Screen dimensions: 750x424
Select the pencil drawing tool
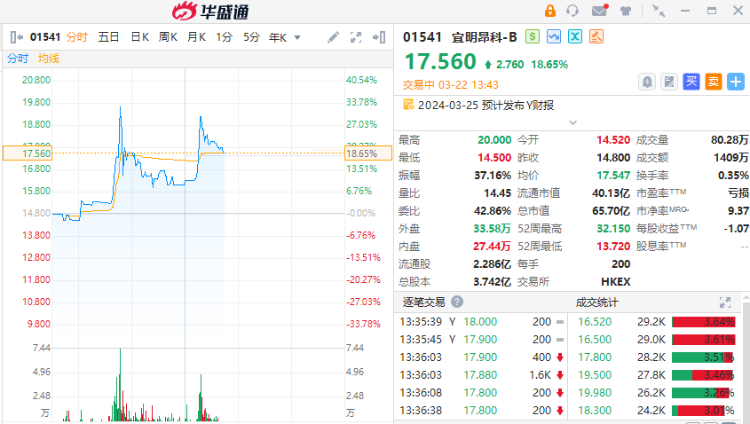point(333,37)
